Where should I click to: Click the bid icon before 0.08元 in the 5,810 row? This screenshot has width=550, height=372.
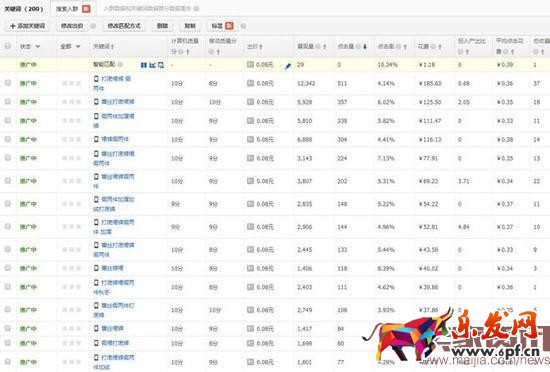coord(250,121)
